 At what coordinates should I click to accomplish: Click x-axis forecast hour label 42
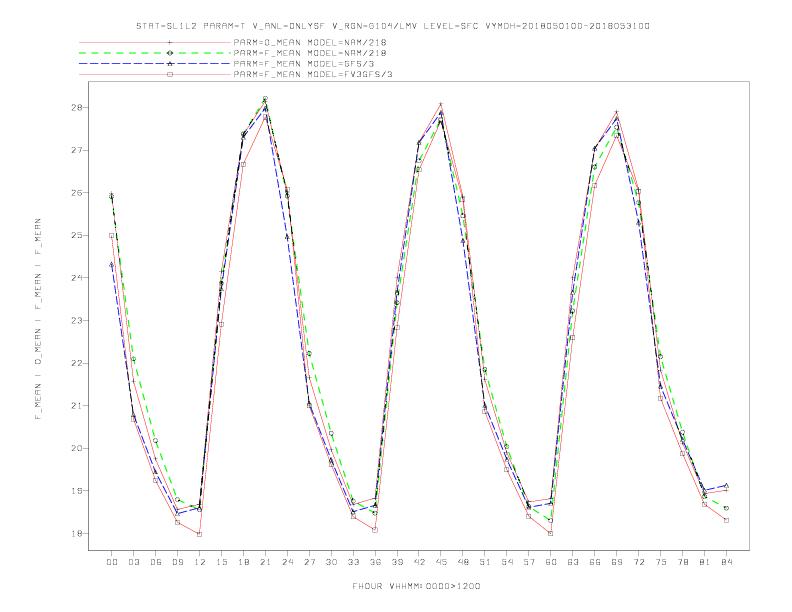(419, 562)
